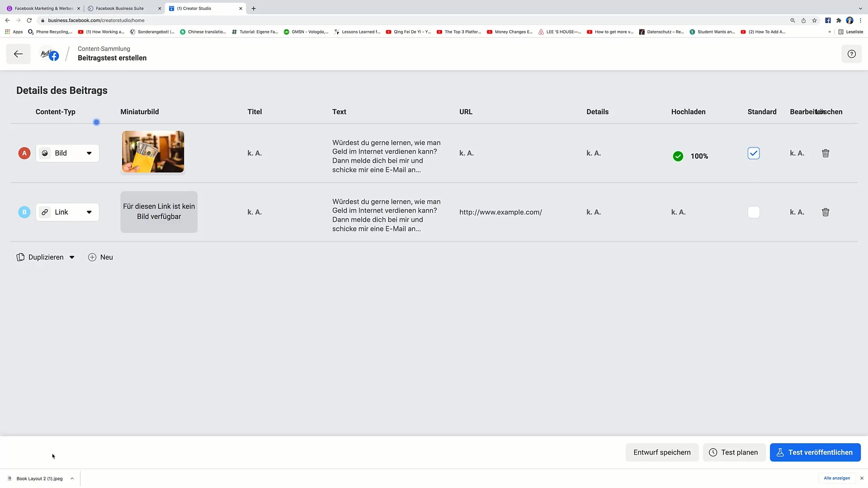Click Entwurf speichern button

point(662,452)
